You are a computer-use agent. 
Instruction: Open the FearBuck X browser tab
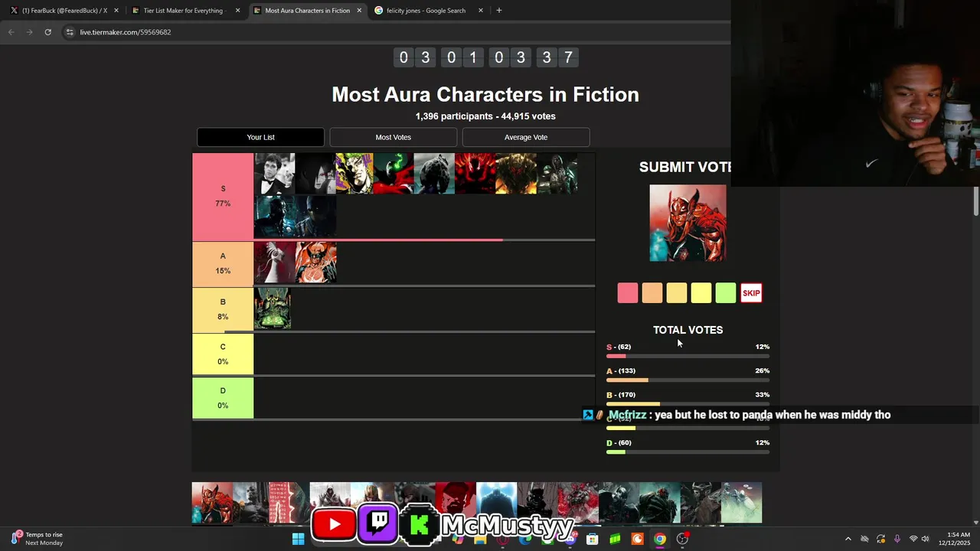(63, 11)
